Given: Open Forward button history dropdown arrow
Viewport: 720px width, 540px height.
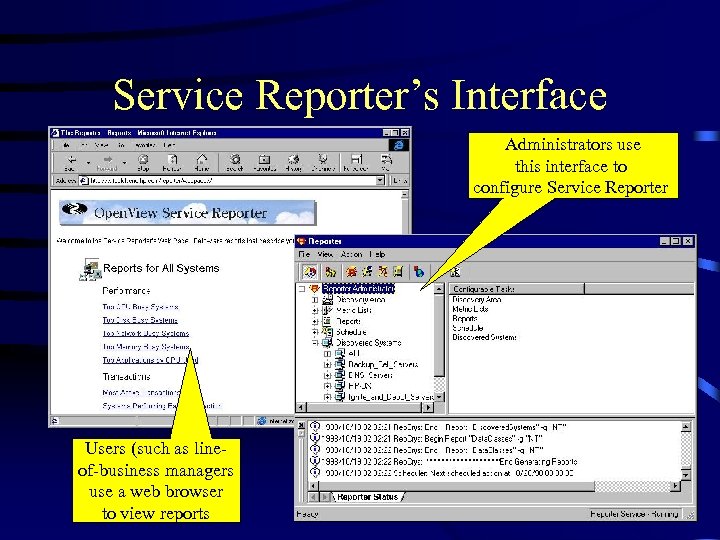Looking at the screenshot, I should pyautogui.click(x=124, y=163).
